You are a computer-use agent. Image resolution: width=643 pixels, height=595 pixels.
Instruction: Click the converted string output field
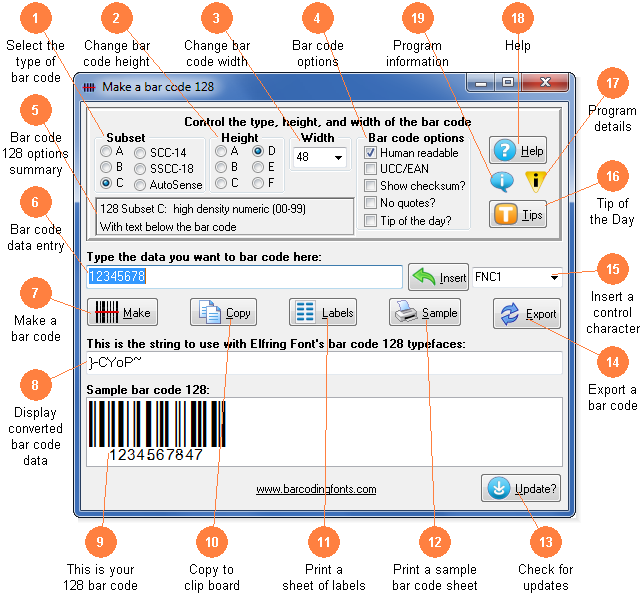324,363
